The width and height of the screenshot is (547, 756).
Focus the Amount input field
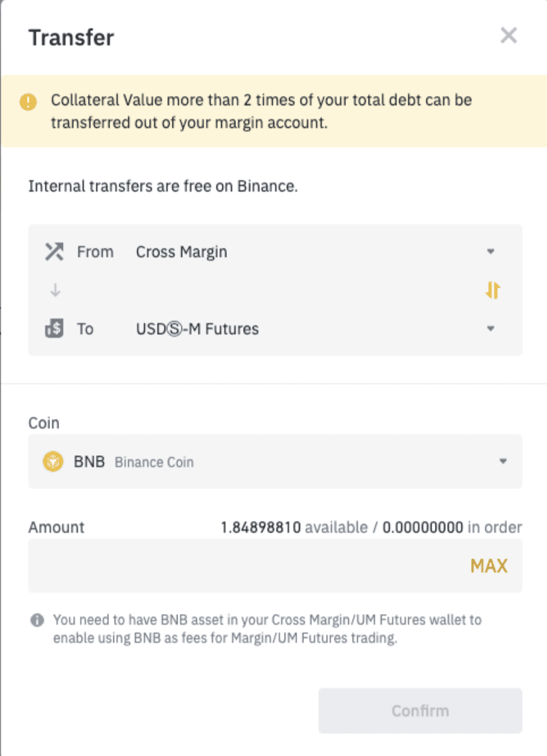275,565
